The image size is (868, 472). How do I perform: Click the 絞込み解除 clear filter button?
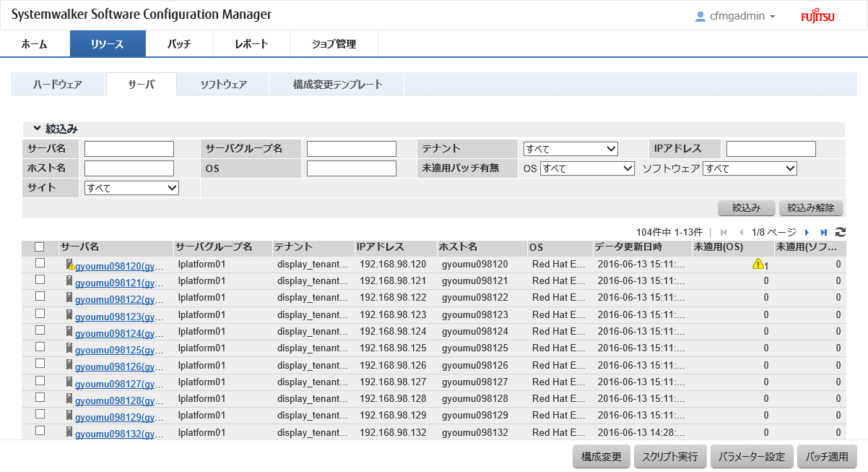(811, 208)
